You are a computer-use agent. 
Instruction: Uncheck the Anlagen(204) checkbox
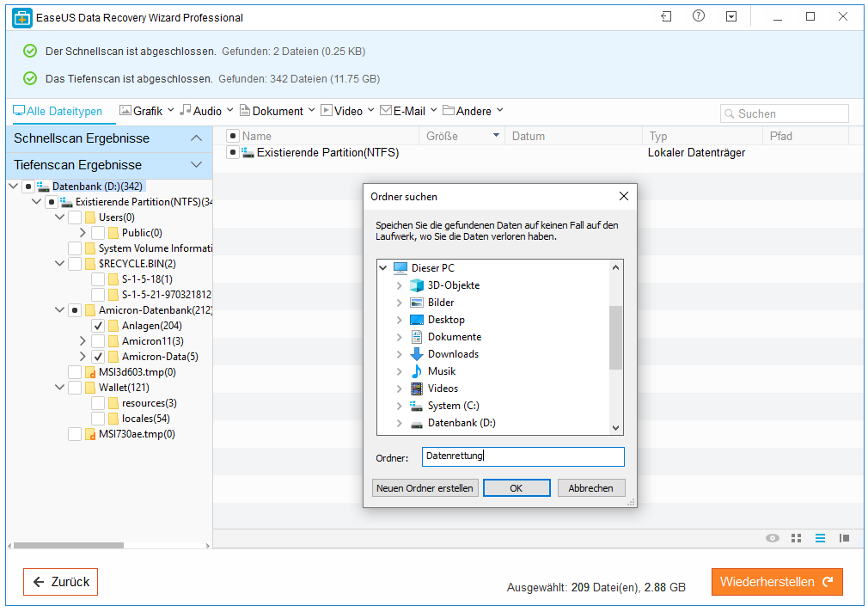coord(98,326)
